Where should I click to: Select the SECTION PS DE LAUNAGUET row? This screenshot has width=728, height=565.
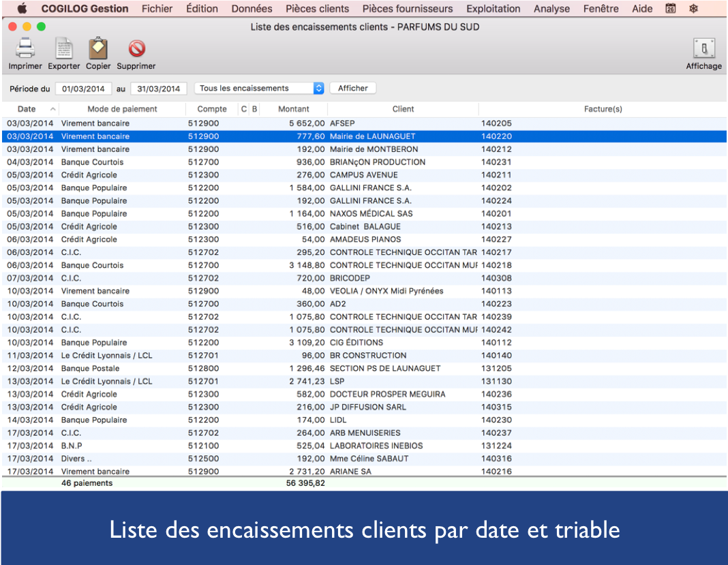364,369
